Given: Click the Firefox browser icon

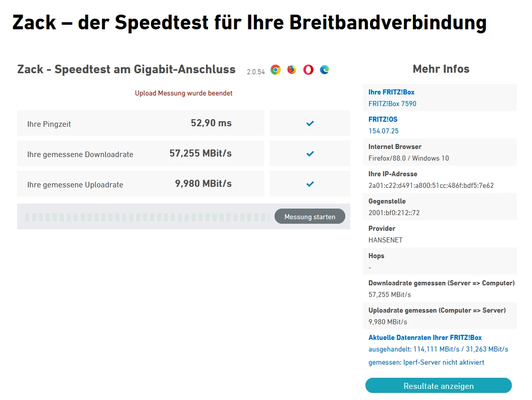Looking at the screenshot, I should [x=292, y=70].
